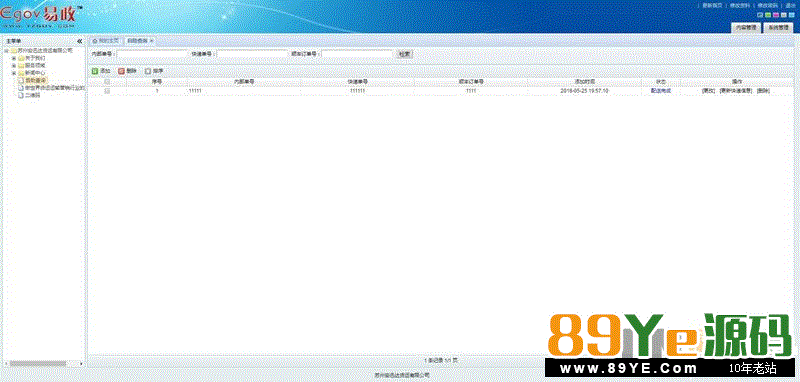Switch to the 内容管理 top tab
The image size is (800, 382).
(x=746, y=29)
